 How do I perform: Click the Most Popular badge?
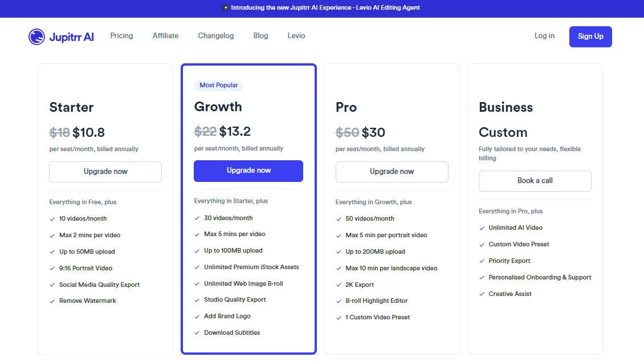click(x=218, y=84)
